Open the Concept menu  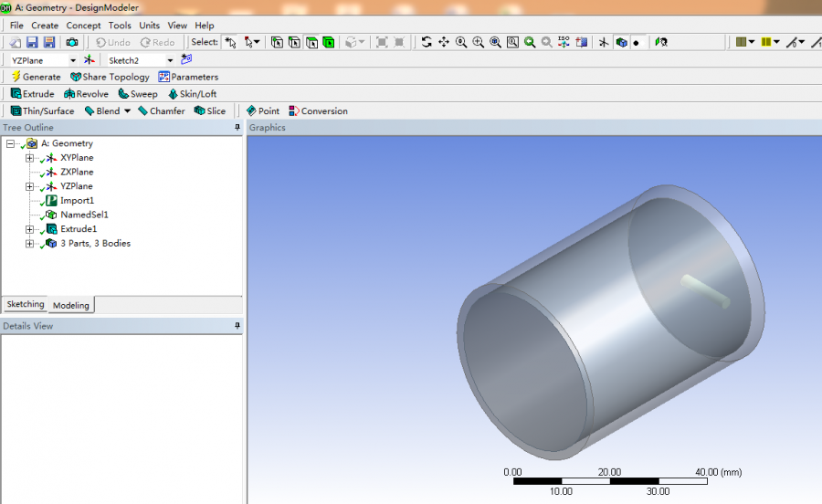(x=83, y=26)
